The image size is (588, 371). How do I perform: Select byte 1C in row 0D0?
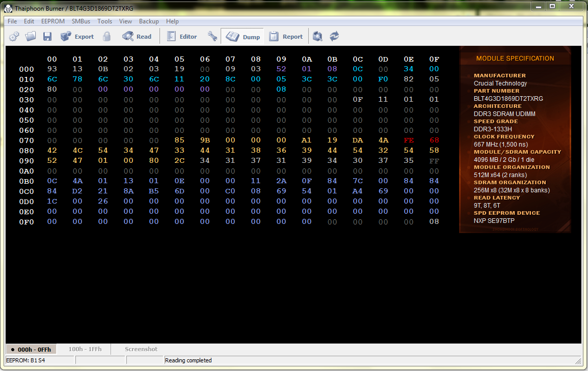(x=52, y=202)
